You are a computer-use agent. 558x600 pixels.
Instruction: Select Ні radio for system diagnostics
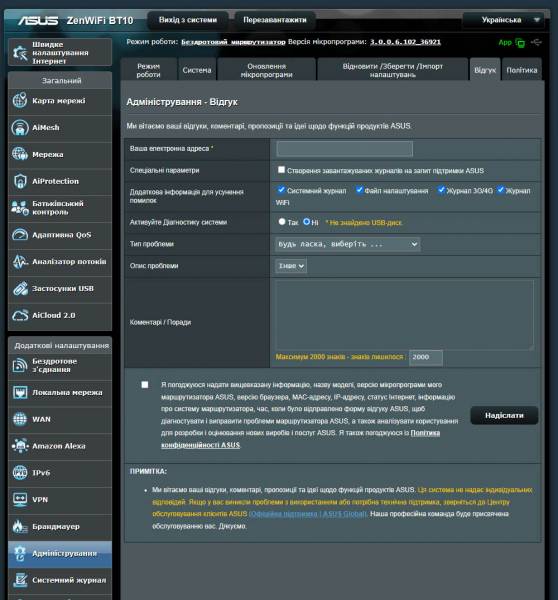pos(307,222)
